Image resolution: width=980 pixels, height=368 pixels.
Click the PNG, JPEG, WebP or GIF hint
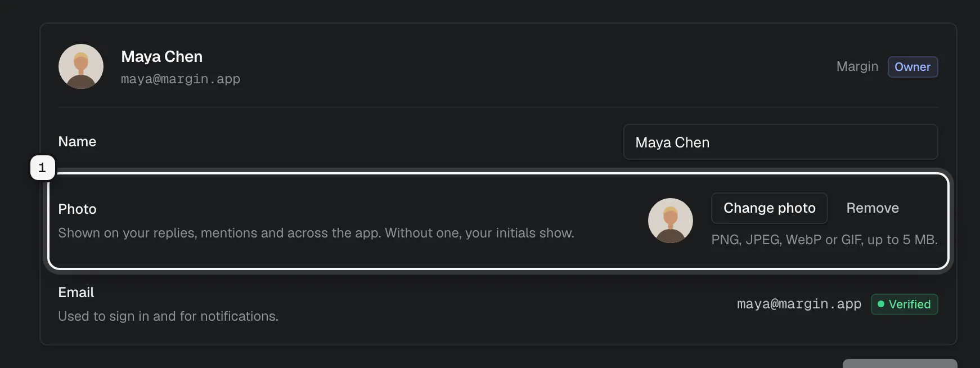(824, 240)
